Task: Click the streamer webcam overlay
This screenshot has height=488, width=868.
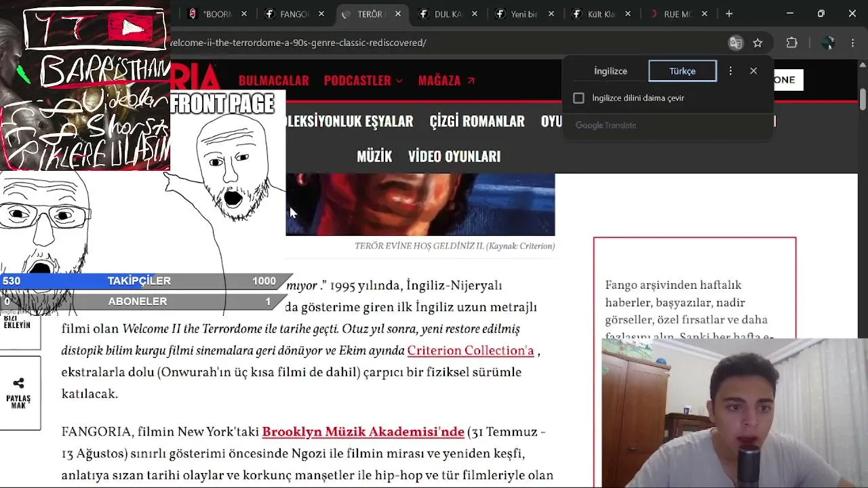Action: point(734,413)
